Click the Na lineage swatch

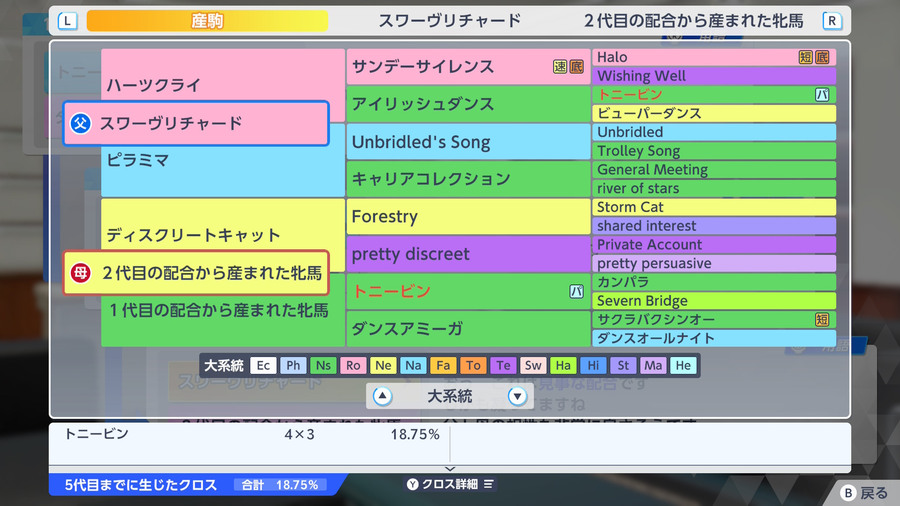point(413,365)
